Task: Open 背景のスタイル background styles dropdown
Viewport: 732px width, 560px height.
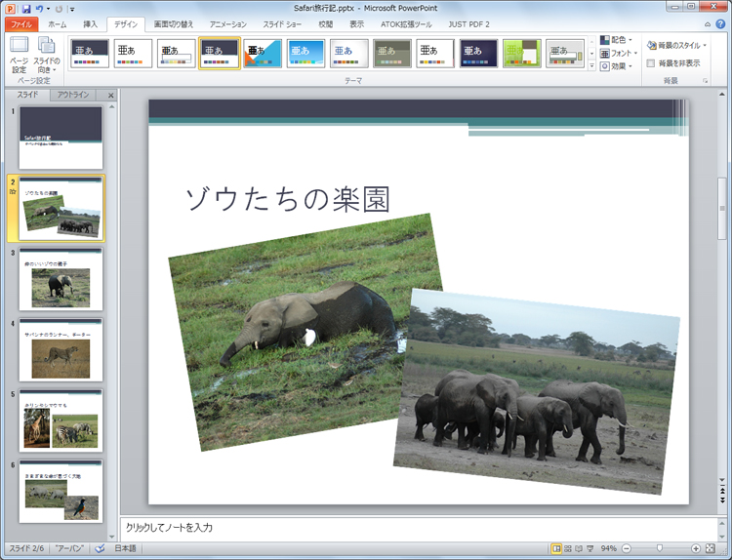Action: 676,45
